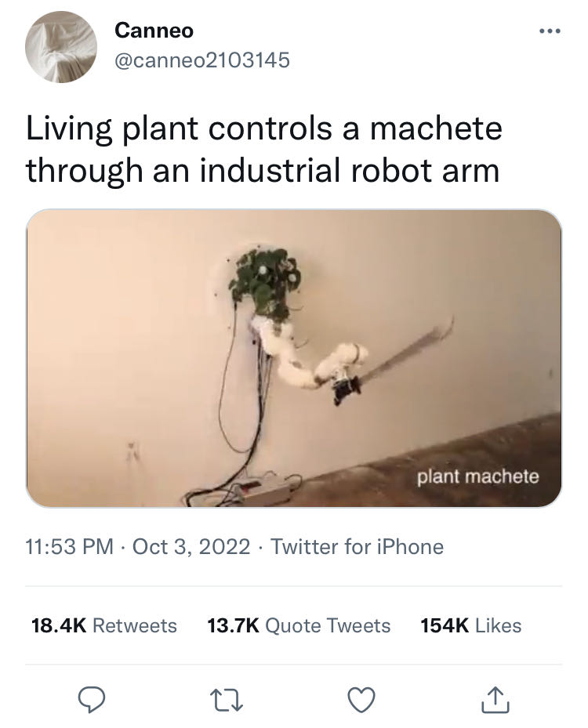The width and height of the screenshot is (588, 728).
Task: Open the share arrow icon
Action: pyautogui.click(x=495, y=699)
